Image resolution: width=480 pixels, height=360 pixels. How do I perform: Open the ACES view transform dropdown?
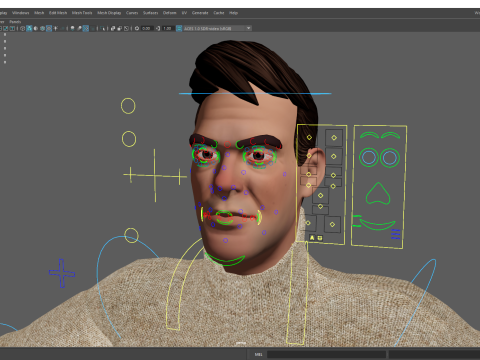(x=218, y=28)
